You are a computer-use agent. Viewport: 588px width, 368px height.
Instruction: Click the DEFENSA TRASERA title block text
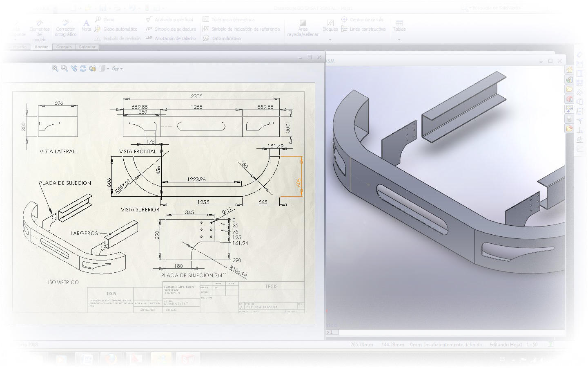[x=262, y=307]
